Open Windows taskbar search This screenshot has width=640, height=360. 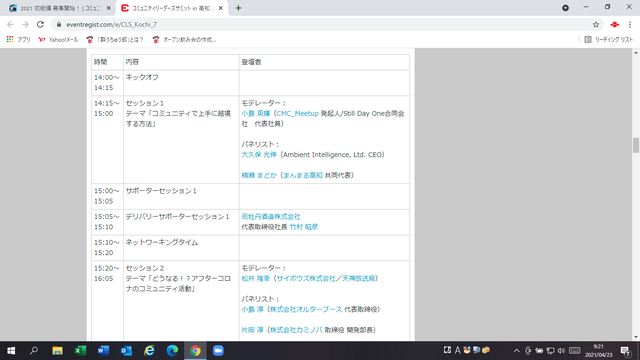pyautogui.click(x=34, y=351)
